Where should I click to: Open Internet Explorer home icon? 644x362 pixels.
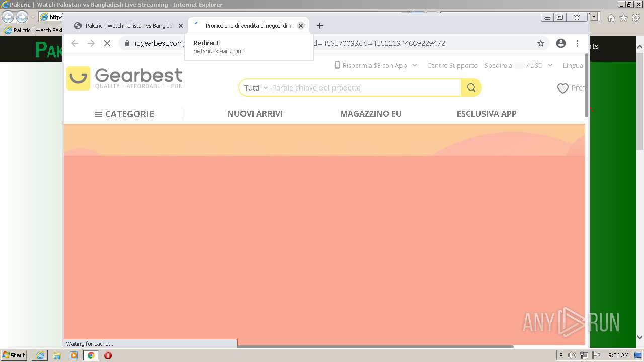pyautogui.click(x=611, y=18)
